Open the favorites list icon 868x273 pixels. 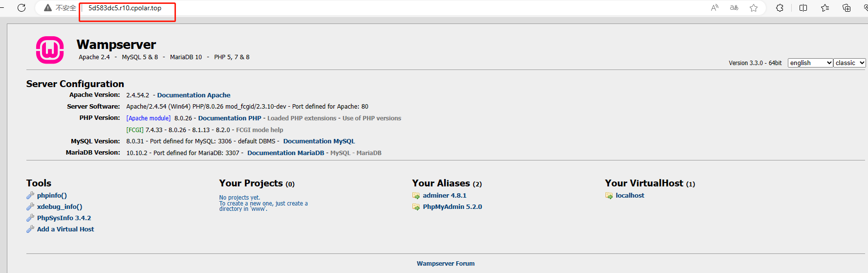(x=825, y=8)
